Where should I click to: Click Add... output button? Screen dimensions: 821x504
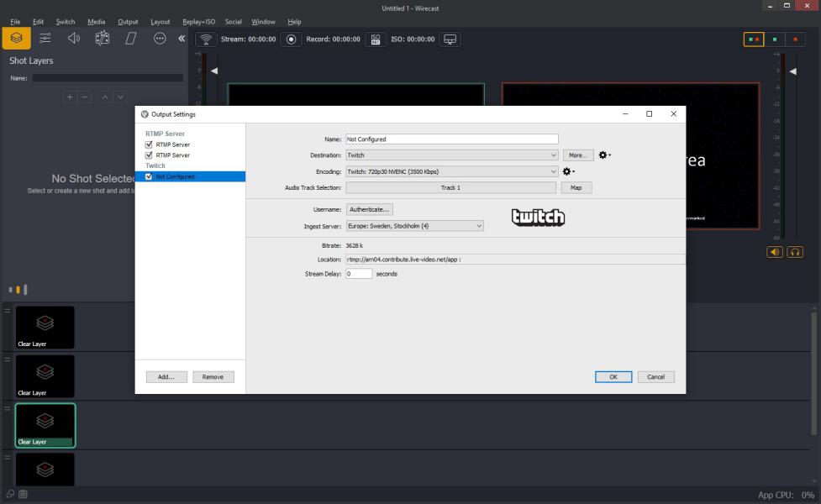pyautogui.click(x=166, y=377)
